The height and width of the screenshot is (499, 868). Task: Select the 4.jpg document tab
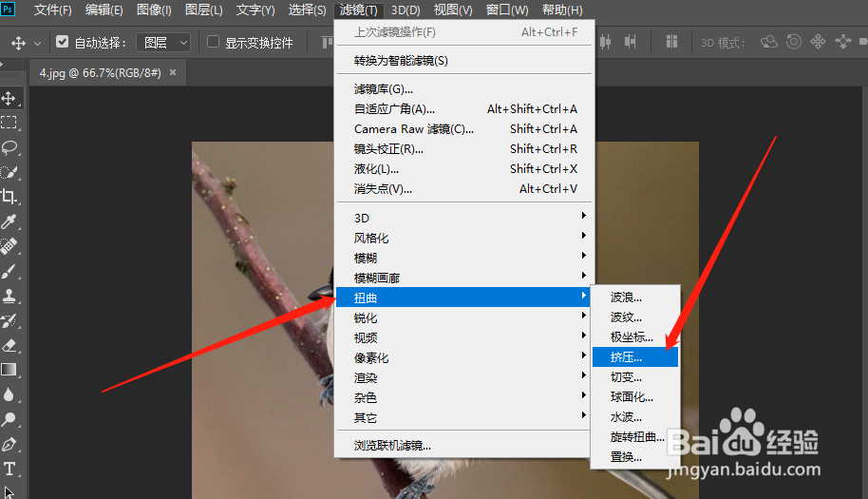101,72
